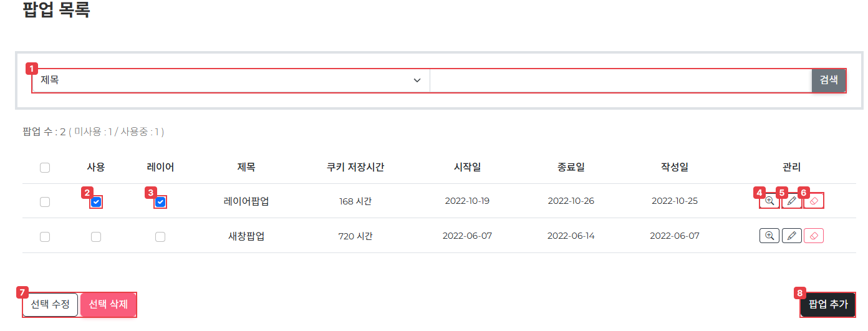Select the 레이어팝업 row checkbox
868x331 pixels.
tap(45, 202)
